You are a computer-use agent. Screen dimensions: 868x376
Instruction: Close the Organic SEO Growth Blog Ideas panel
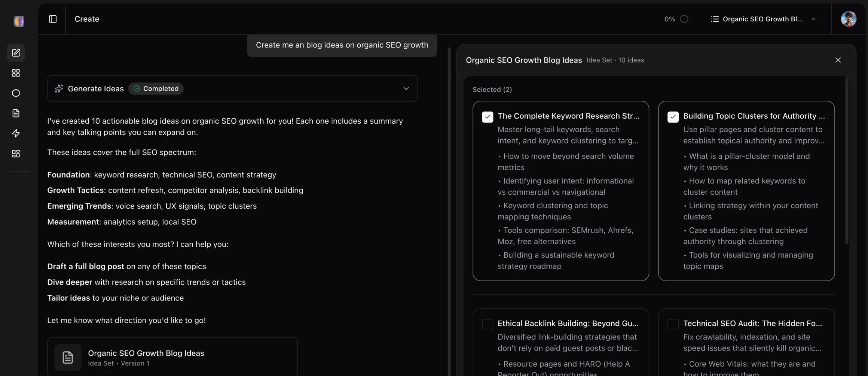click(838, 60)
